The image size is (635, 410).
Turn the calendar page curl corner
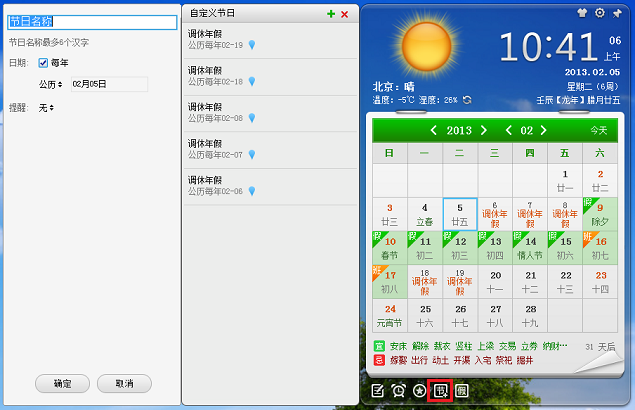600,362
